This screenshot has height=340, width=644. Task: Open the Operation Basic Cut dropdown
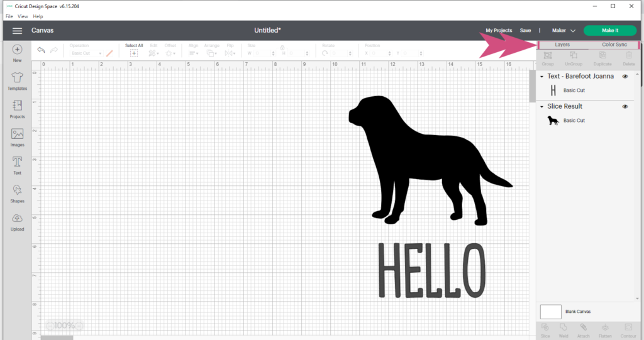point(86,53)
